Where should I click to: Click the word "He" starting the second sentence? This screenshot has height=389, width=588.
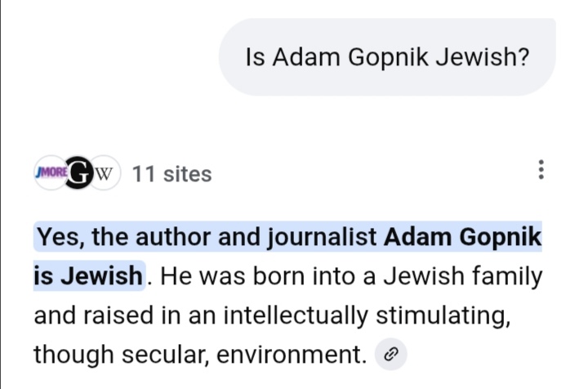click(x=175, y=276)
